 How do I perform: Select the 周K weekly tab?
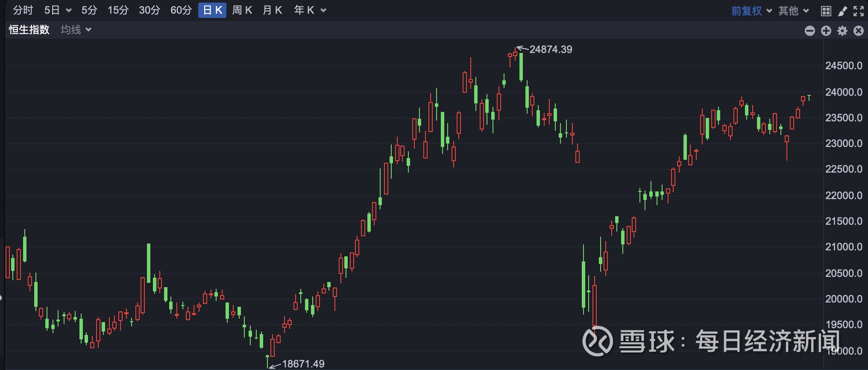coord(242,10)
